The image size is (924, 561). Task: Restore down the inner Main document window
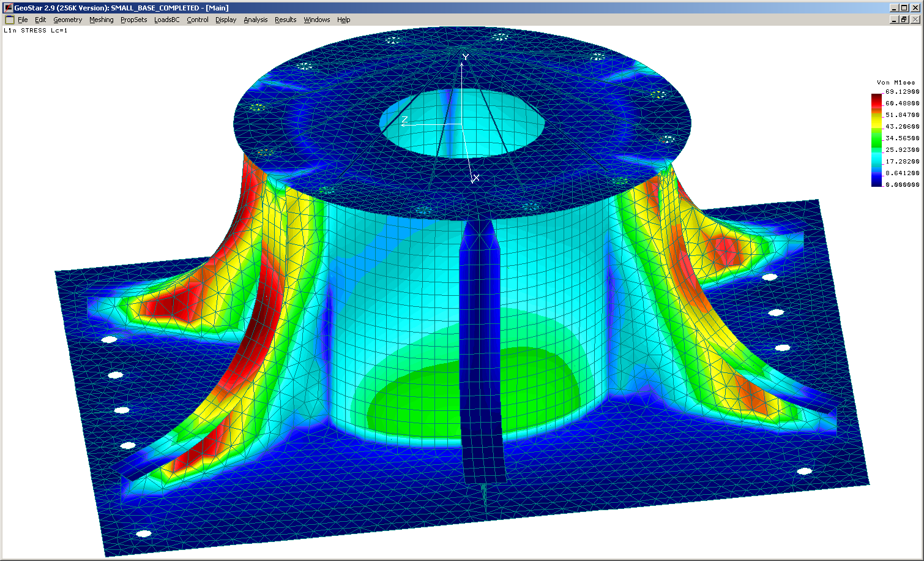pyautogui.click(x=904, y=20)
